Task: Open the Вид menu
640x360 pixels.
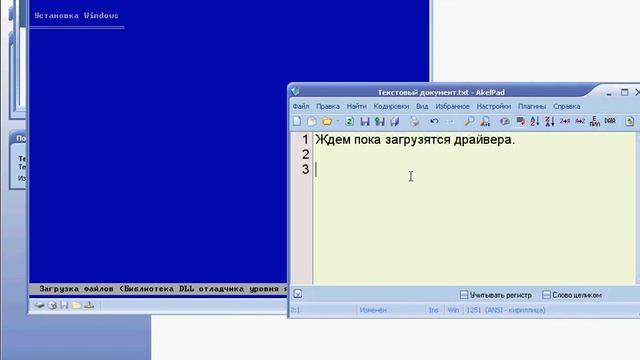Action: pyautogui.click(x=422, y=106)
